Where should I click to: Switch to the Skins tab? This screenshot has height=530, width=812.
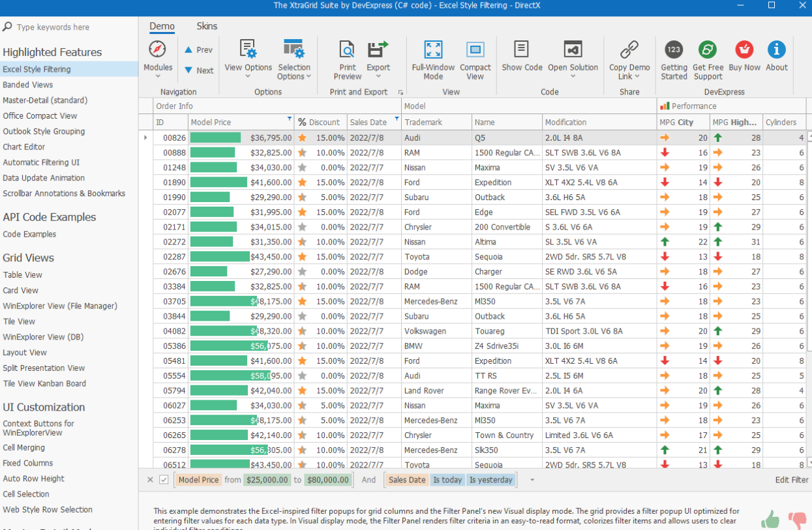pos(207,26)
